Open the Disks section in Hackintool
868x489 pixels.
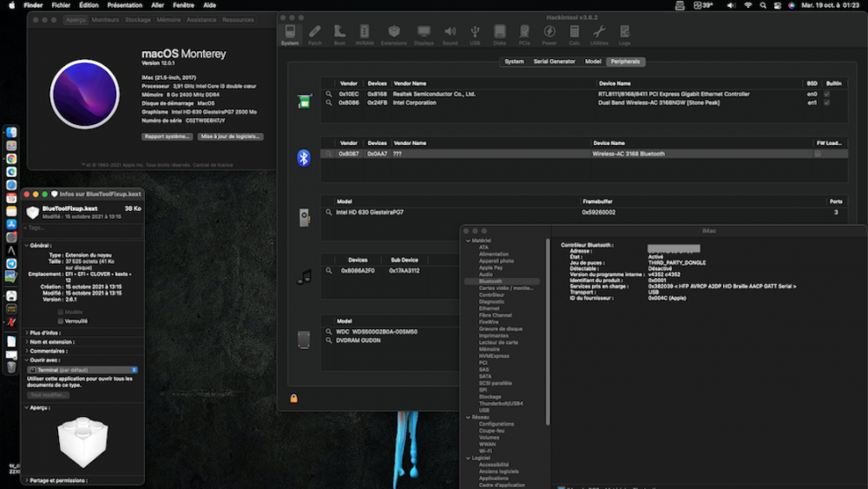[x=499, y=35]
